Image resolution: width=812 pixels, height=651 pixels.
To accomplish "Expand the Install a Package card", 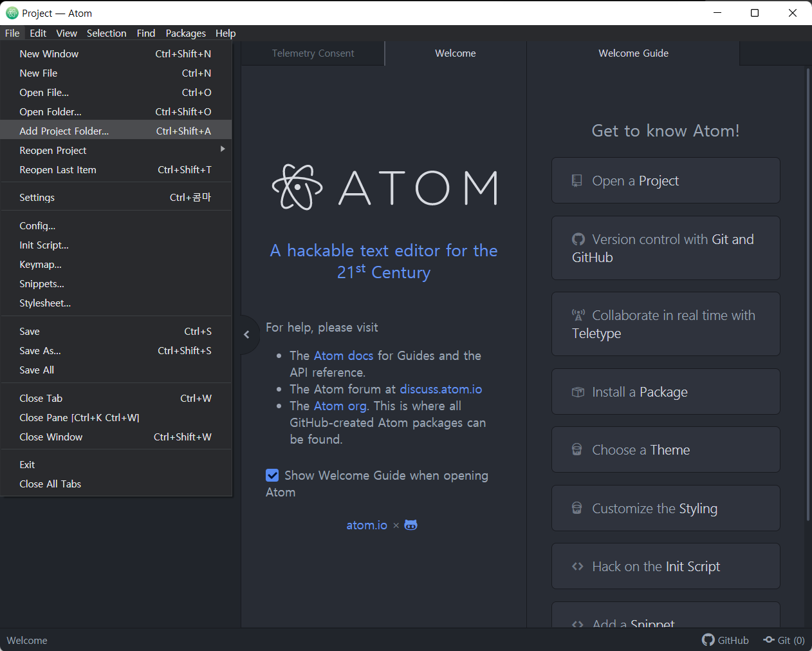I will pyautogui.click(x=666, y=392).
